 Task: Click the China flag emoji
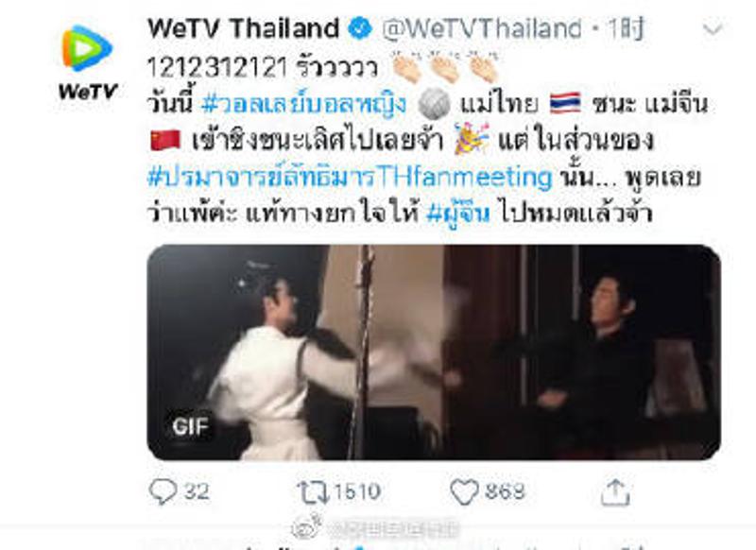pyautogui.click(x=164, y=140)
